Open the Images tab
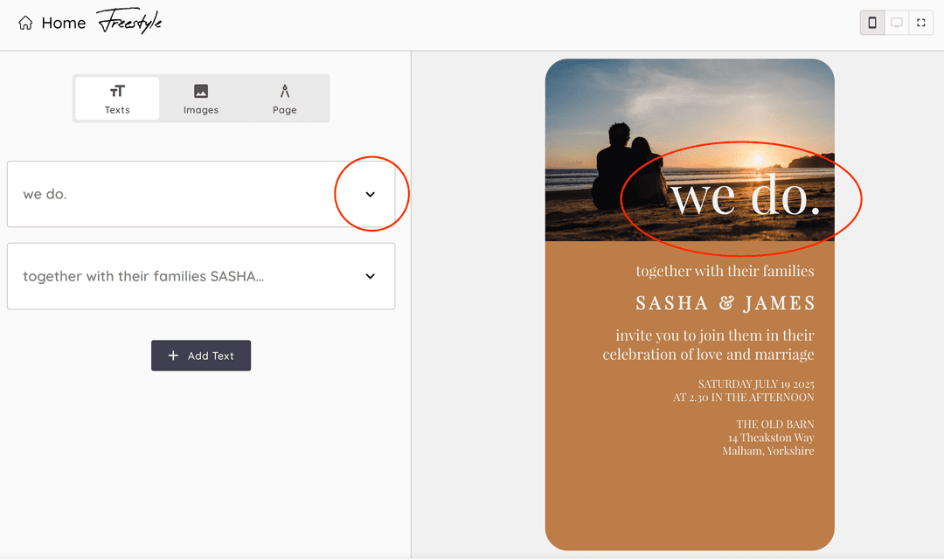Image resolution: width=944 pixels, height=560 pixels. click(201, 99)
